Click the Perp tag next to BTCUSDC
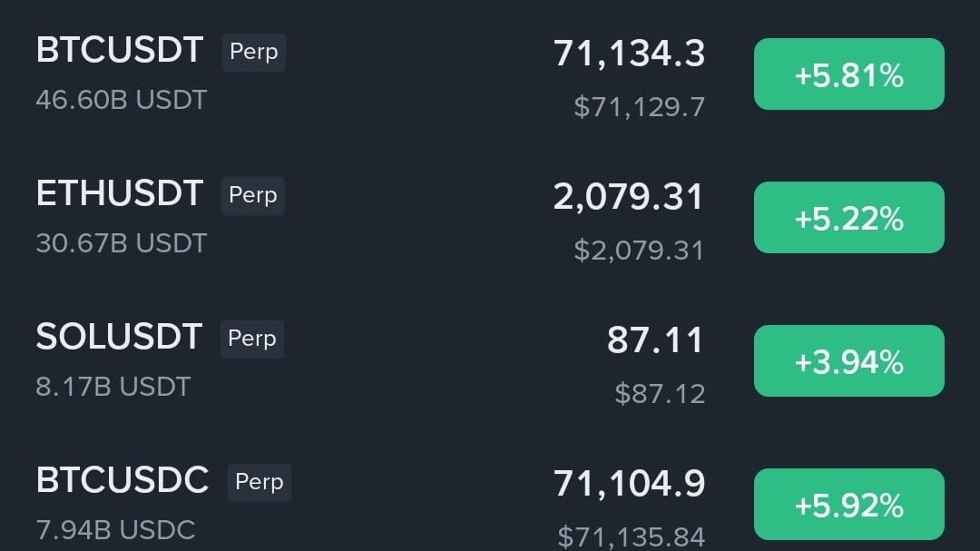 tap(259, 483)
